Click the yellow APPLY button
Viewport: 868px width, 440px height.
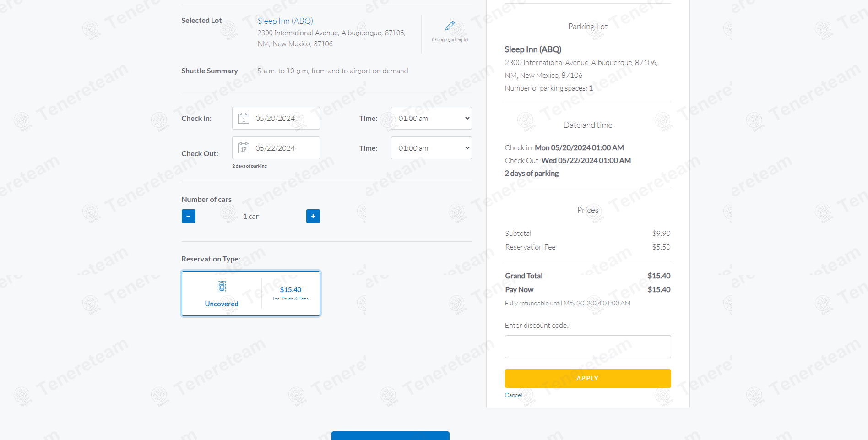588,379
